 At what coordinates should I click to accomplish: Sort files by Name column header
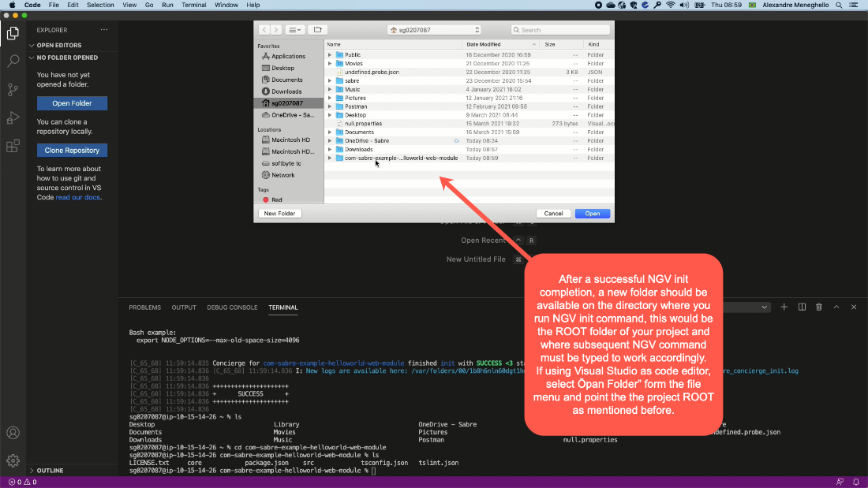[393, 44]
